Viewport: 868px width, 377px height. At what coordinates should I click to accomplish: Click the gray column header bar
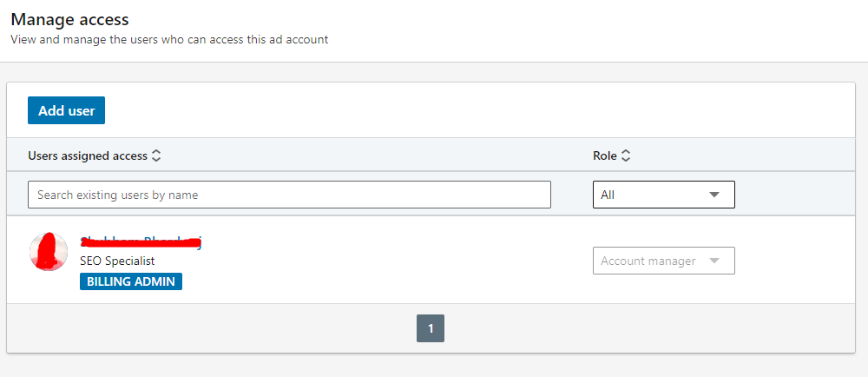[x=391, y=156]
